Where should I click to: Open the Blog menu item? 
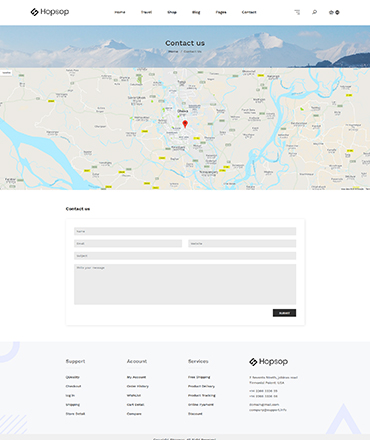click(x=196, y=12)
